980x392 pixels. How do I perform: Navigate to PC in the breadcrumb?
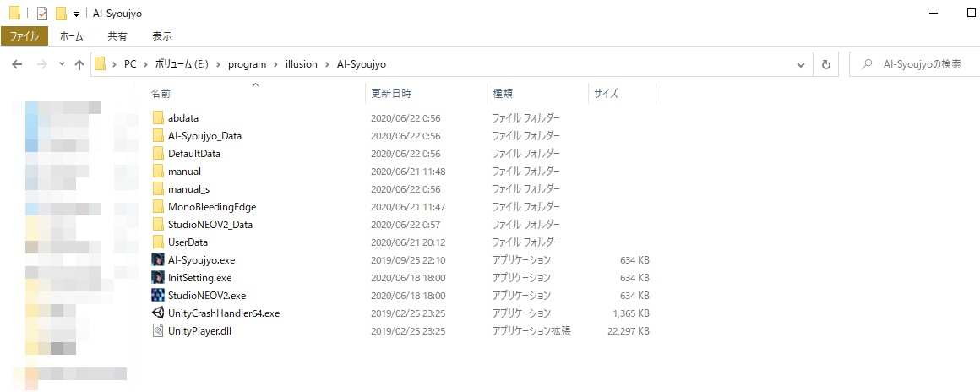(x=130, y=63)
